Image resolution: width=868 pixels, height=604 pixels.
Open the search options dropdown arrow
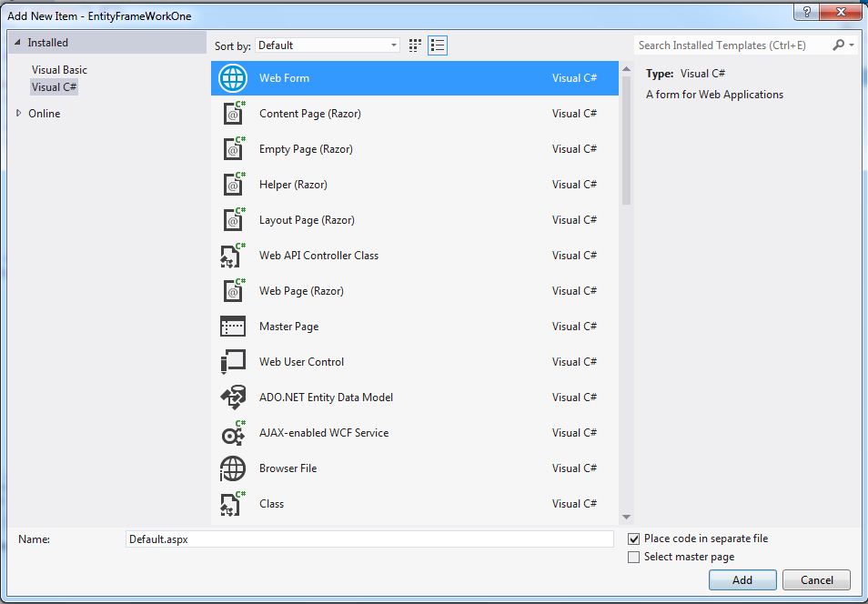[x=852, y=45]
